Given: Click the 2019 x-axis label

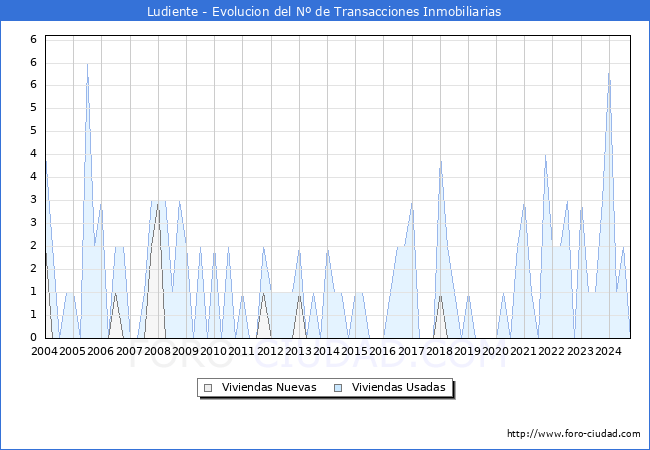Looking at the screenshot, I should (x=467, y=351).
